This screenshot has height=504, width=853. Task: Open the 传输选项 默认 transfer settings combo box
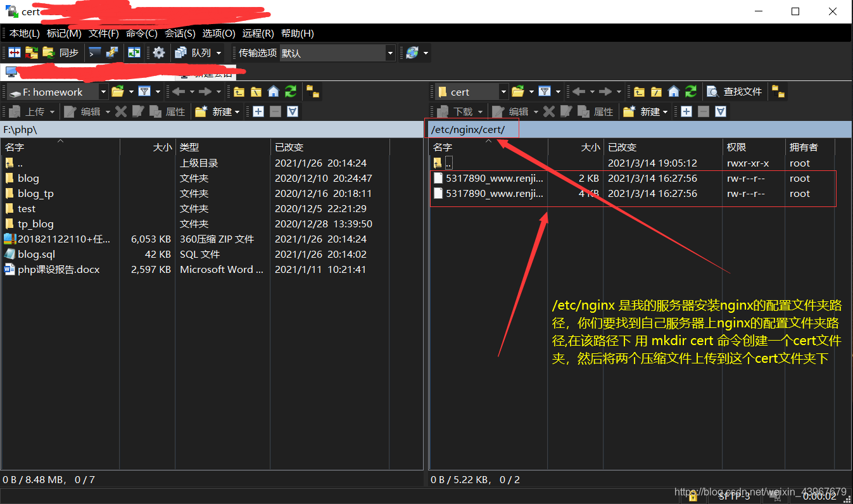(x=338, y=53)
